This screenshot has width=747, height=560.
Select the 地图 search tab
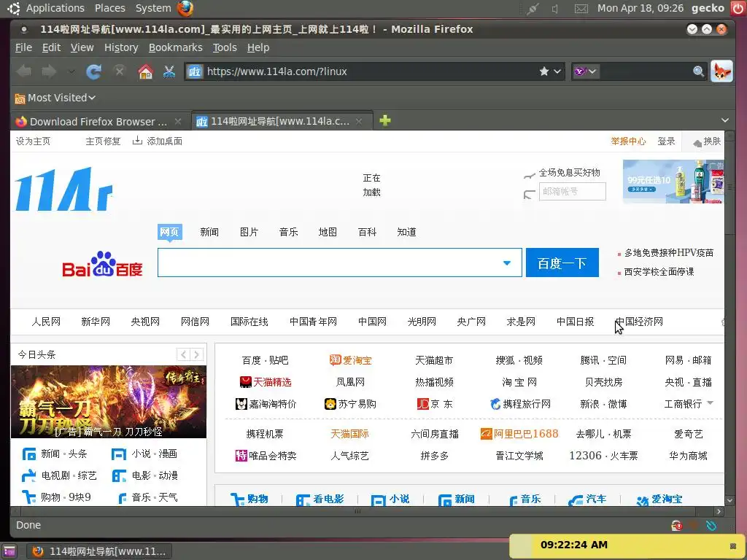[x=328, y=232]
